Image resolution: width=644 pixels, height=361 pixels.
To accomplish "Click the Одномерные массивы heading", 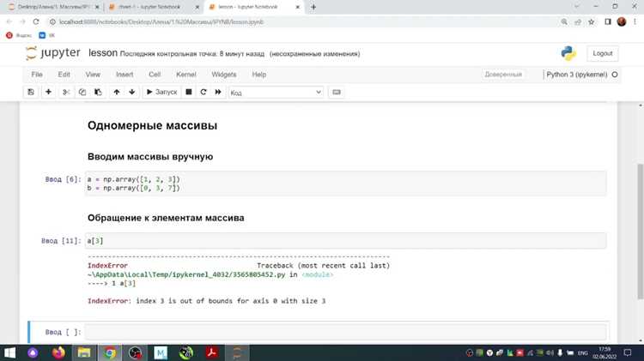I will coord(152,125).
